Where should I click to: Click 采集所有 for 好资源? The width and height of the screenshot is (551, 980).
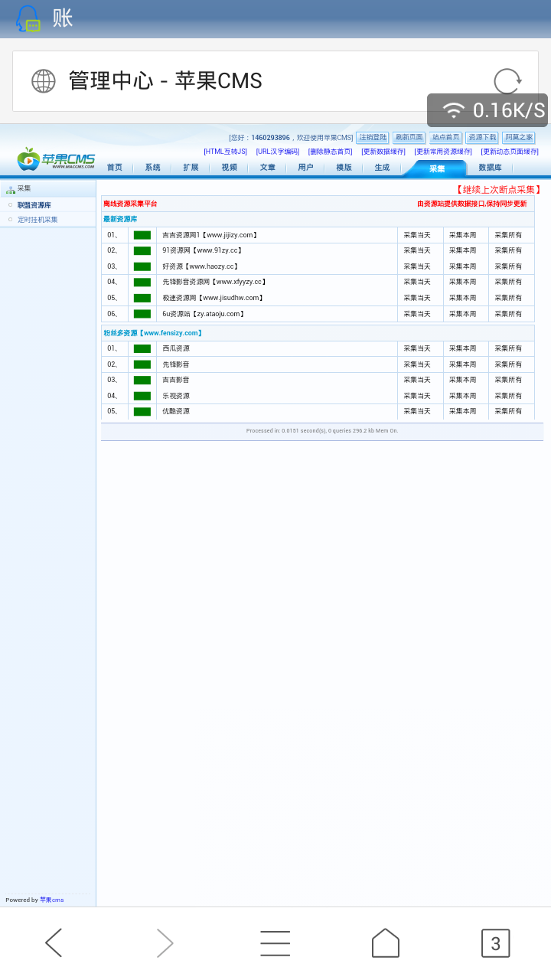click(508, 266)
